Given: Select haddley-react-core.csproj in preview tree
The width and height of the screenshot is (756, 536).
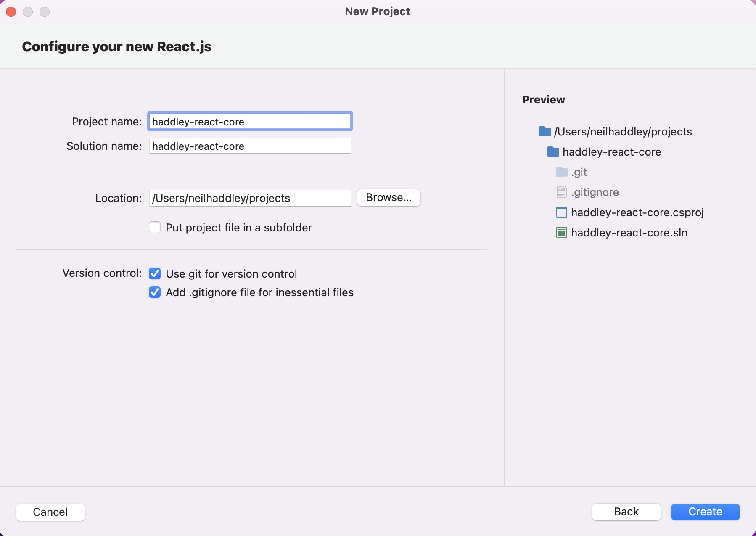Looking at the screenshot, I should [637, 212].
